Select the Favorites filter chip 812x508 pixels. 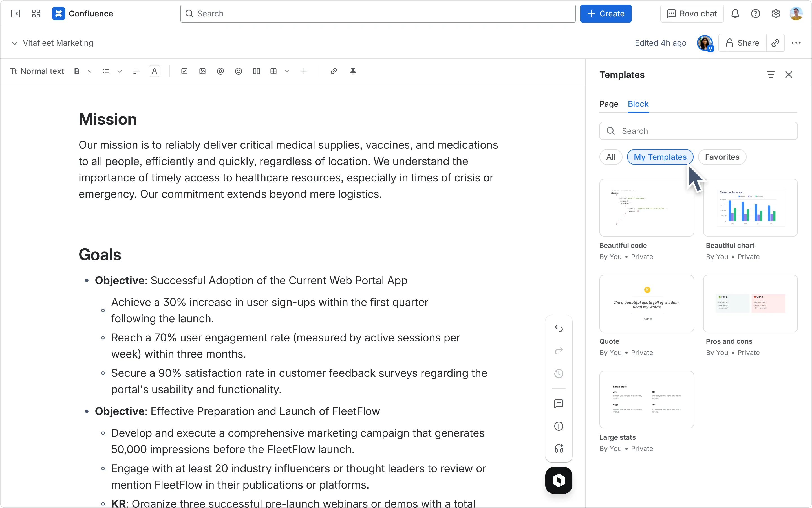pos(722,157)
